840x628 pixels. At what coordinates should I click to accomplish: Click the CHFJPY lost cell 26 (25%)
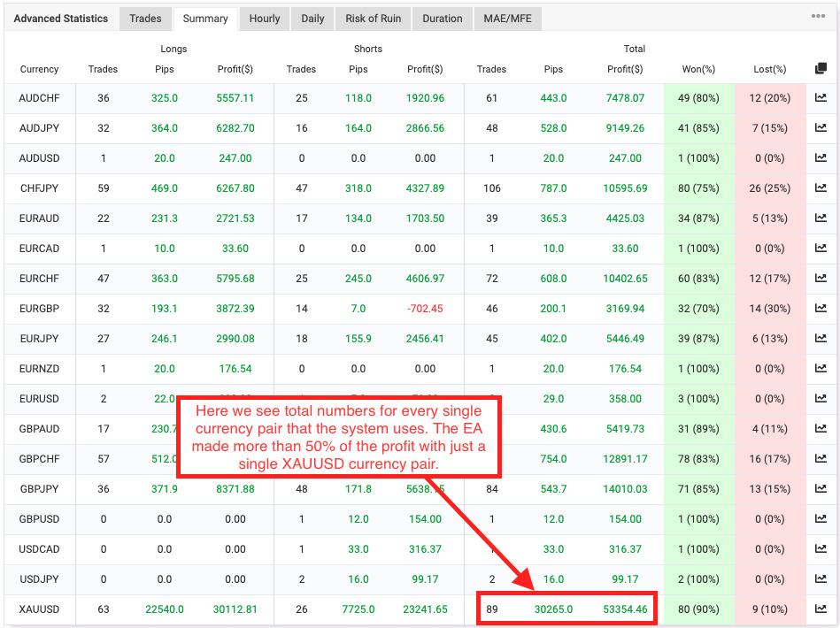(x=770, y=188)
